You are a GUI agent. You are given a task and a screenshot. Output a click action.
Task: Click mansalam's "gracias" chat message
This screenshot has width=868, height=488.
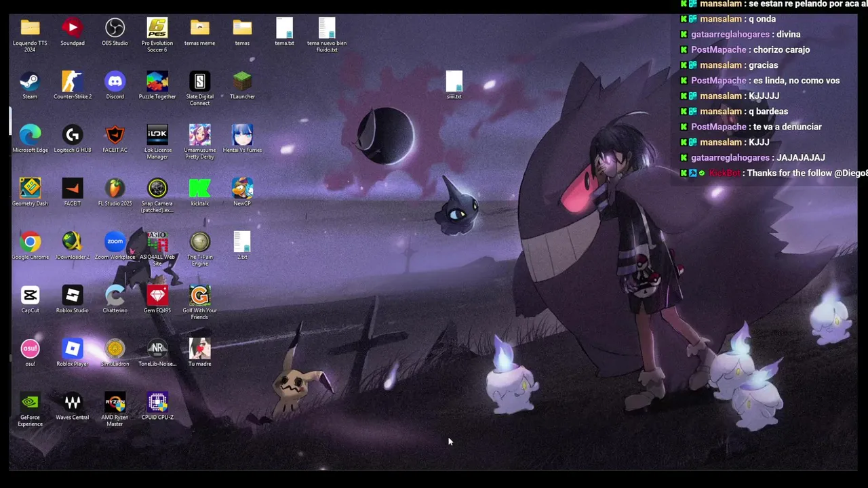[763, 65]
